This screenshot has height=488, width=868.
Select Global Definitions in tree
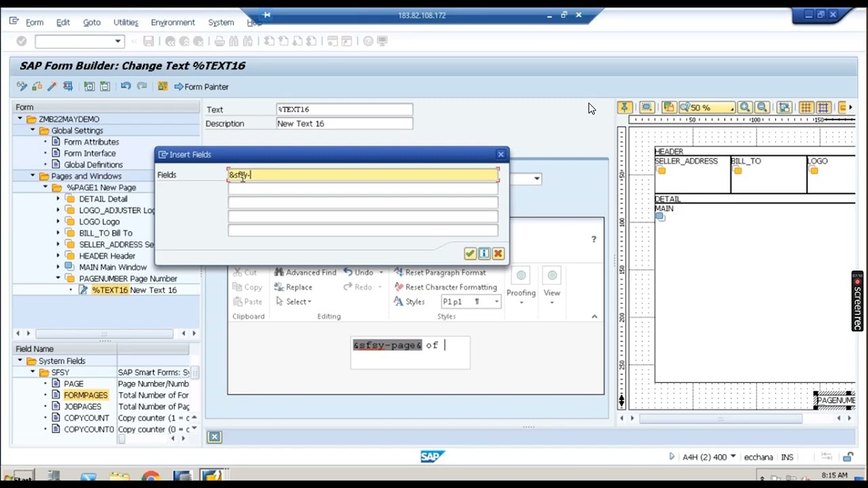pos(93,165)
